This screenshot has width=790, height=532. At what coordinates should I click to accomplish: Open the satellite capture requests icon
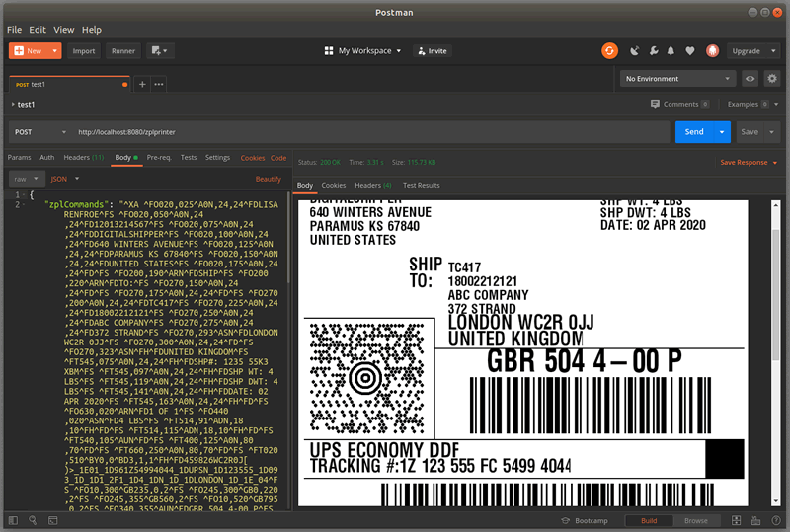[634, 50]
